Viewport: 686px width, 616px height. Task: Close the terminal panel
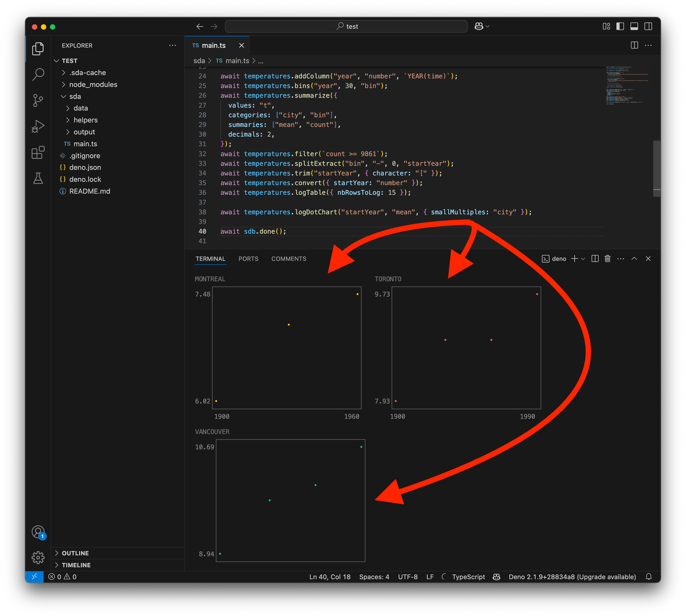coord(648,259)
